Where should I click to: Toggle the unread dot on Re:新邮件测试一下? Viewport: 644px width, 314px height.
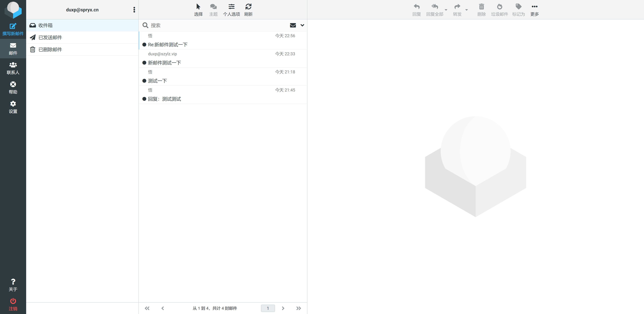pyautogui.click(x=144, y=45)
